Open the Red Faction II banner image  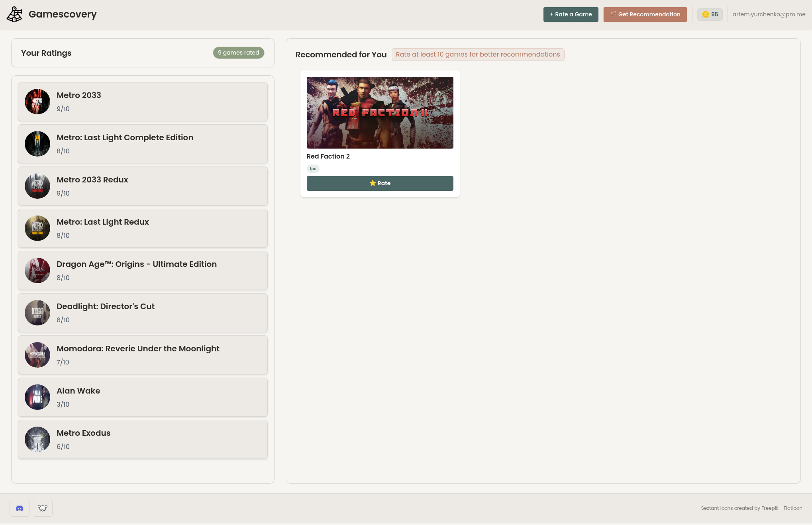click(380, 113)
